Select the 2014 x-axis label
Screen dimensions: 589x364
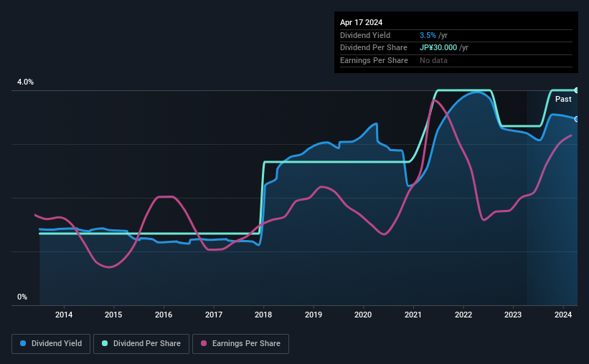point(64,315)
